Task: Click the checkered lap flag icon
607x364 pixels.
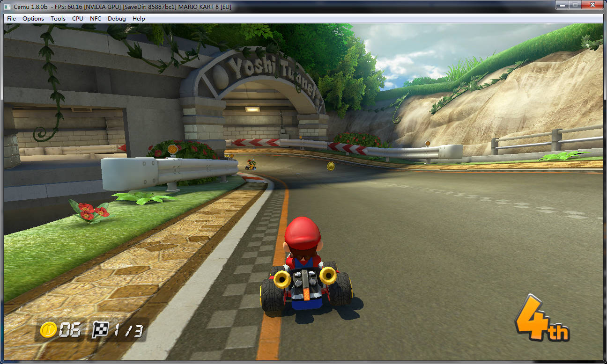Action: (x=99, y=330)
